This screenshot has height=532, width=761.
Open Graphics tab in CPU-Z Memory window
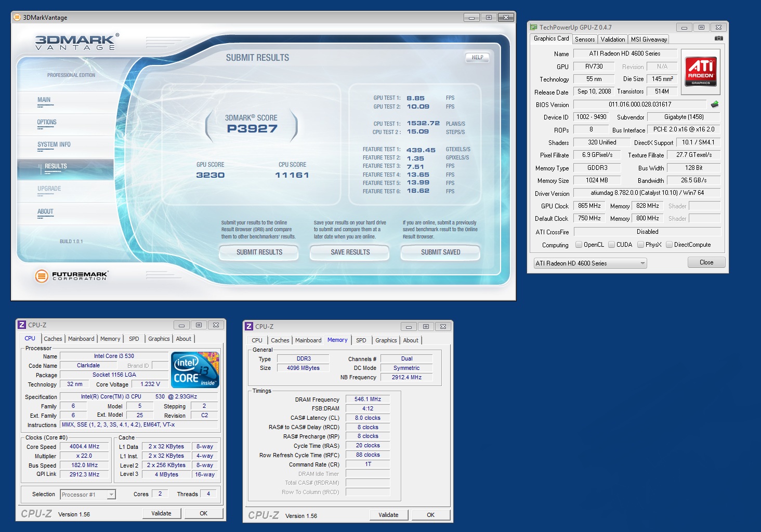386,340
